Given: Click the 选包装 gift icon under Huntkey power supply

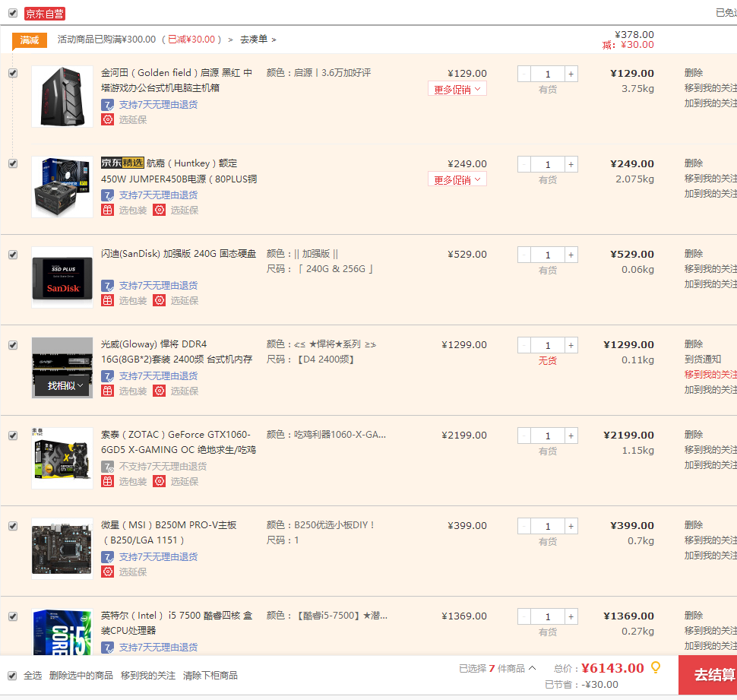Looking at the screenshot, I should (x=108, y=210).
